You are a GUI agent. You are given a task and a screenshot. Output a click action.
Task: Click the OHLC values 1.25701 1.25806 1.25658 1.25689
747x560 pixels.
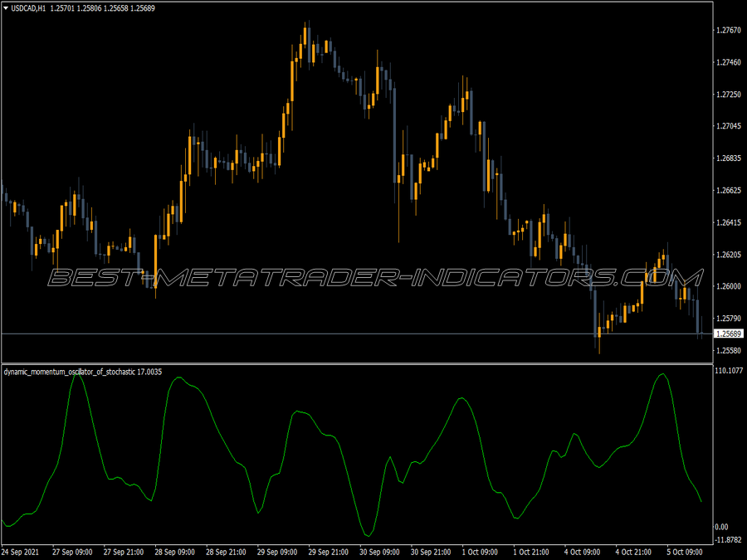[x=102, y=8]
